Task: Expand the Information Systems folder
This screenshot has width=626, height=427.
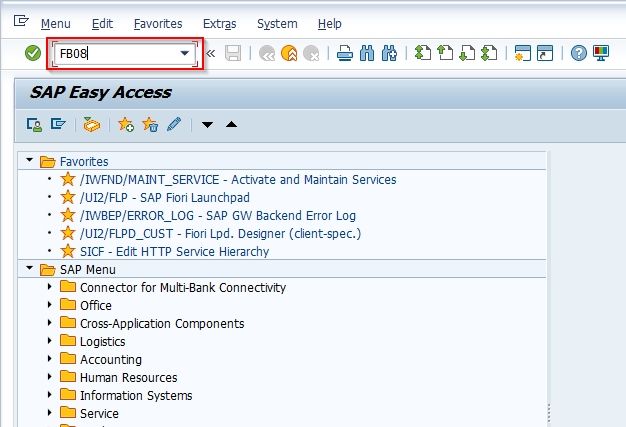Action: [50, 394]
